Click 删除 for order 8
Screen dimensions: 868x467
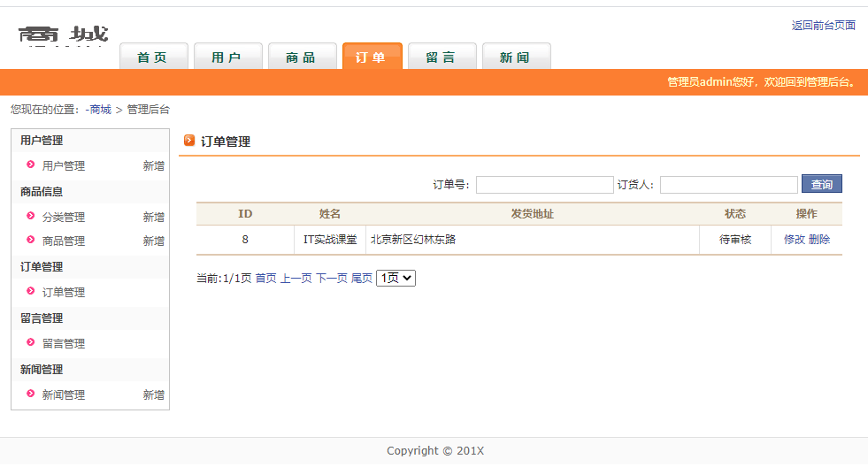pyautogui.click(x=819, y=240)
